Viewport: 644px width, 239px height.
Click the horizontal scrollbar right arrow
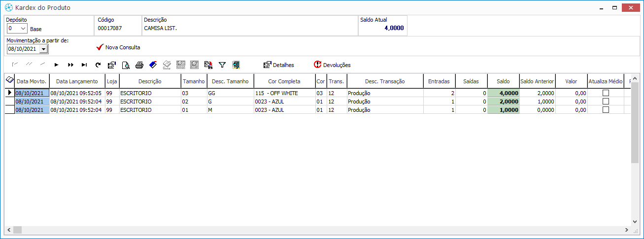click(626, 230)
